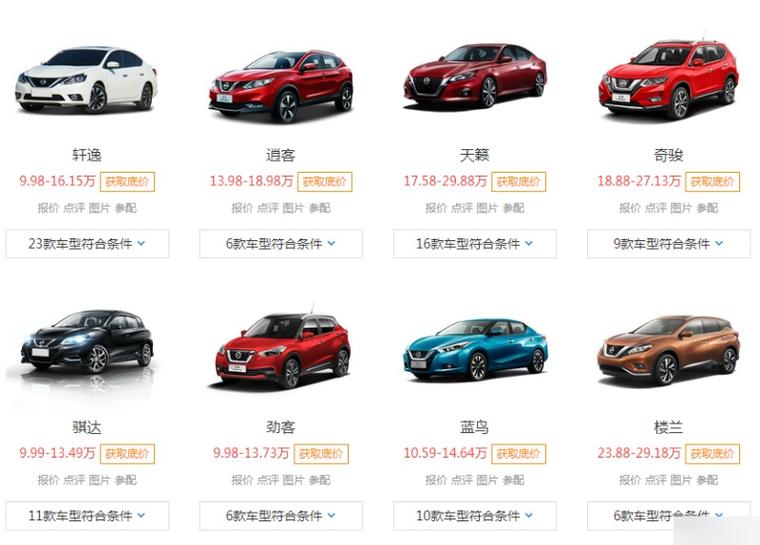
Task: Expand 10款车型符合条件 dropdown under 蓝鸟
Action: click(x=475, y=515)
